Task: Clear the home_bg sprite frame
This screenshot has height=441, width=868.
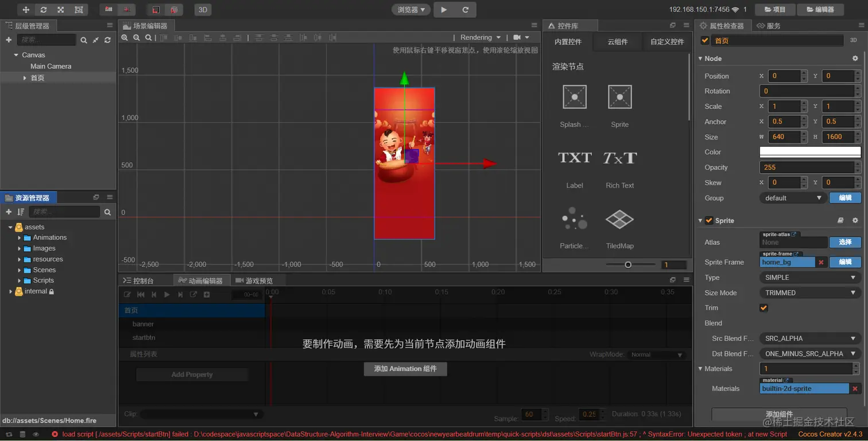Action: click(x=821, y=262)
